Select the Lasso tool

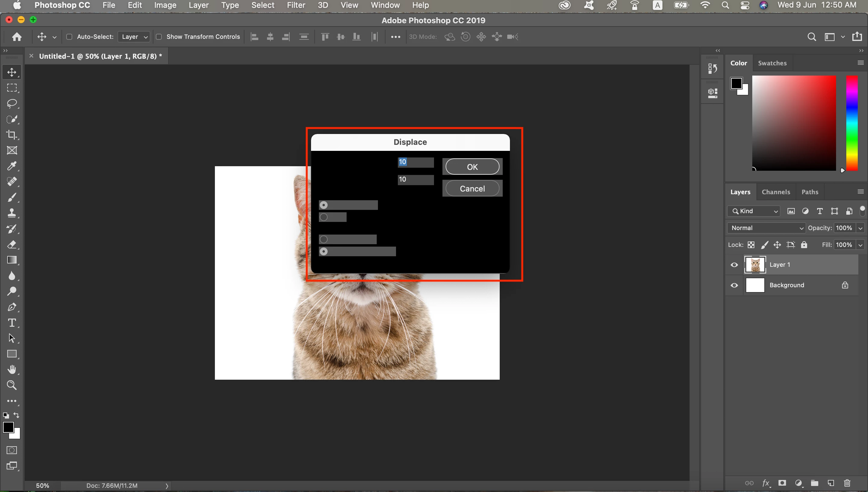click(12, 103)
